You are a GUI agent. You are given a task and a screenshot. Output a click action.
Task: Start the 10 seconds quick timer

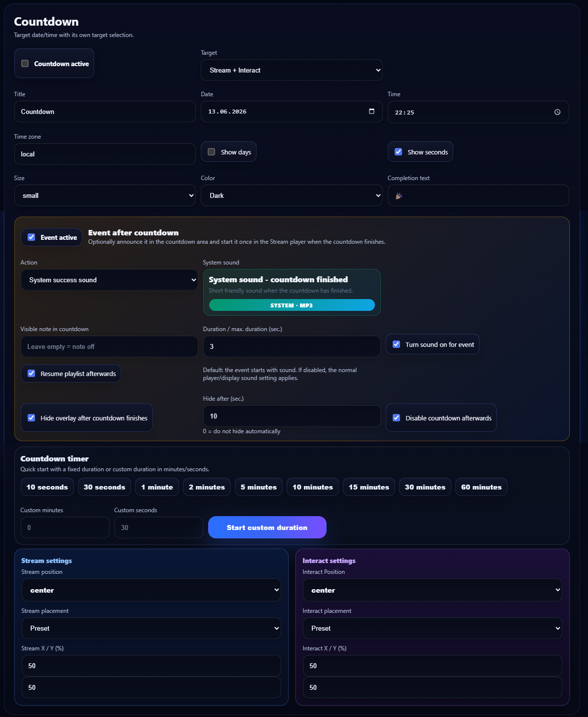(47, 487)
